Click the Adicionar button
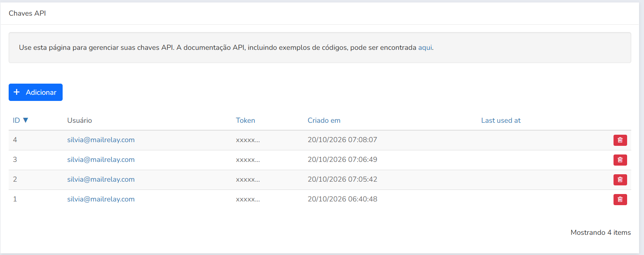This screenshot has width=644, height=255. tap(35, 92)
